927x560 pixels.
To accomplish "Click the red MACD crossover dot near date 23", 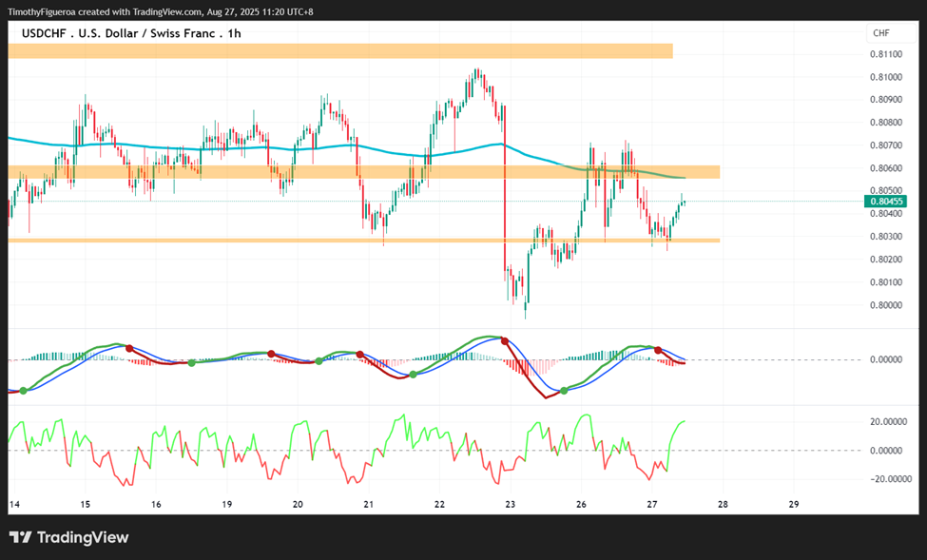I will [504, 340].
